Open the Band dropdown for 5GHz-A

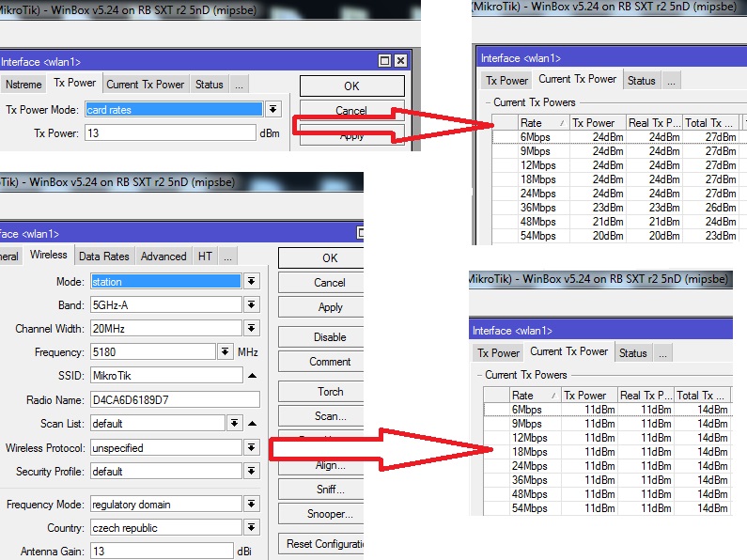pyautogui.click(x=252, y=304)
